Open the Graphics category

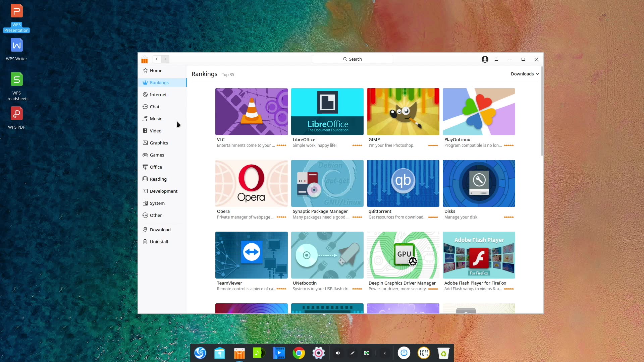162,143
